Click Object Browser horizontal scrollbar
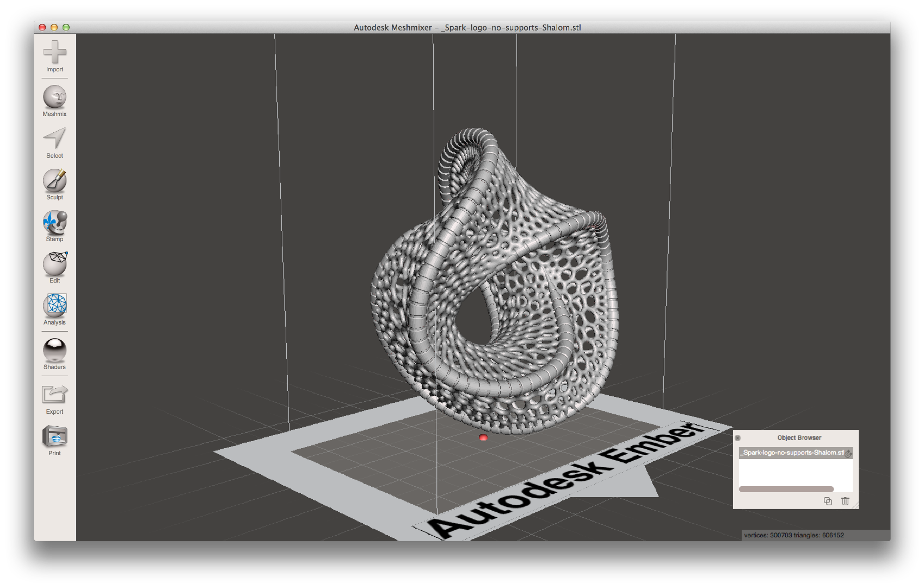924x588 pixels. point(786,489)
